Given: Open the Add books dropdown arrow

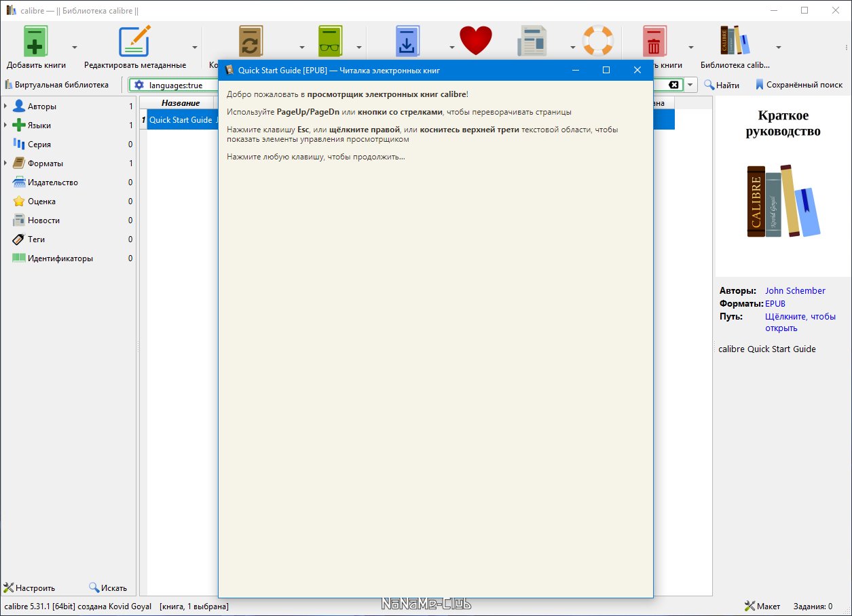Looking at the screenshot, I should 75,47.
